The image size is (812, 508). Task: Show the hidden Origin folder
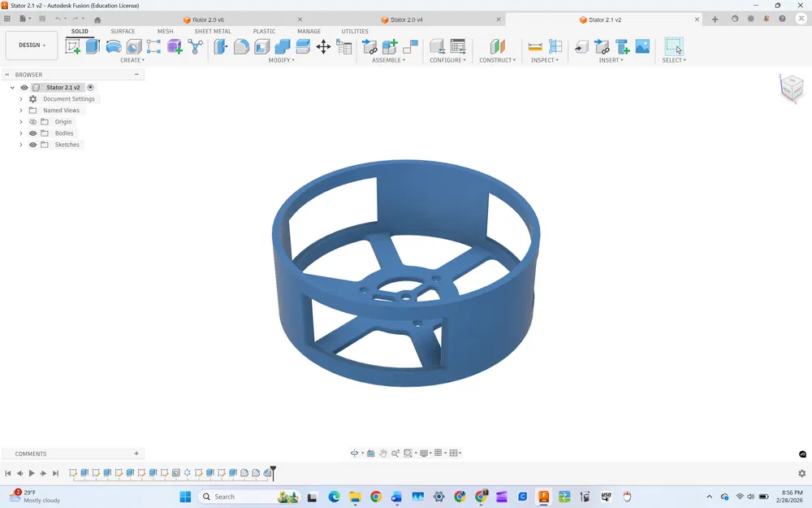[x=32, y=122]
